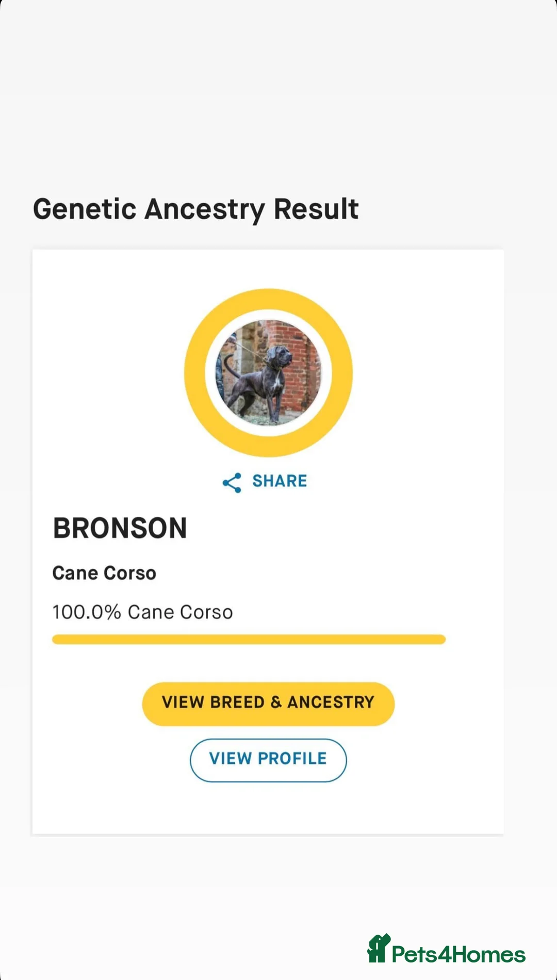Screen dimensions: 557x980
Task: Tap the SHARE text label
Action: point(280,481)
